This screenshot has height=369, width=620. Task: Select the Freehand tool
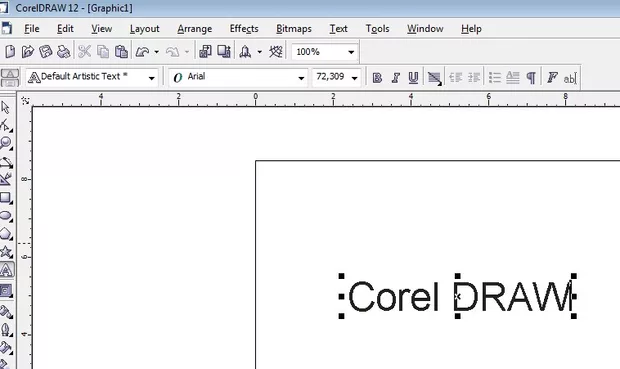click(6, 162)
